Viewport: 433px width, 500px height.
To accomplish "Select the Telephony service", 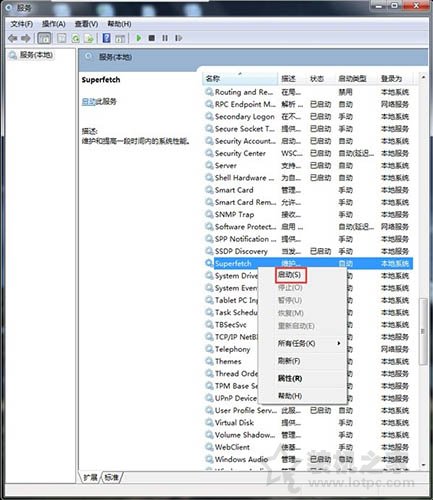I will 233,349.
